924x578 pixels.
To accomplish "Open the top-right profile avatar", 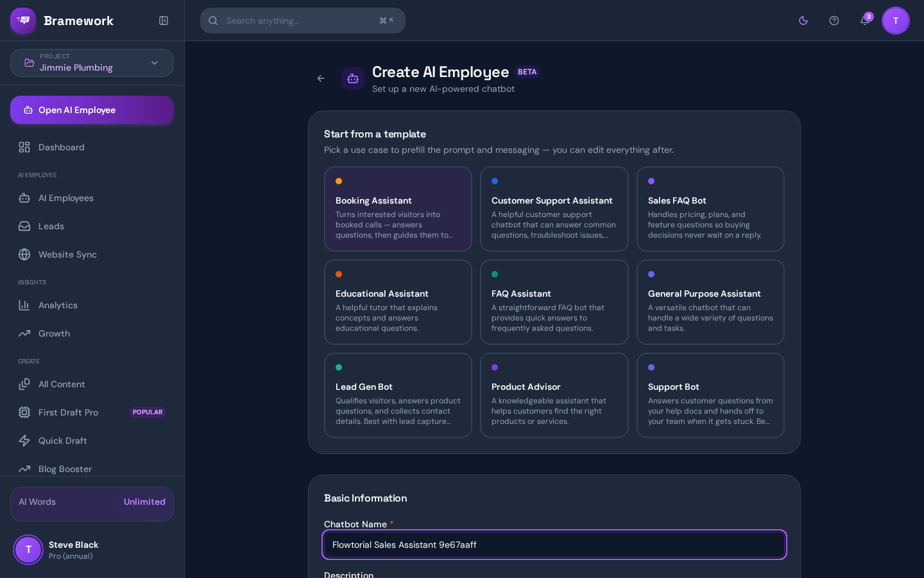I will [x=896, y=21].
